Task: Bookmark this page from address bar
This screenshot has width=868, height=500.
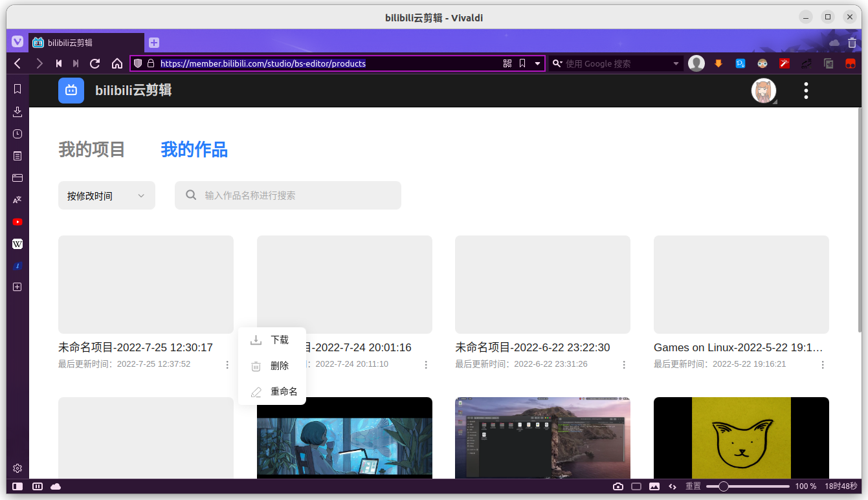Action: (x=522, y=63)
